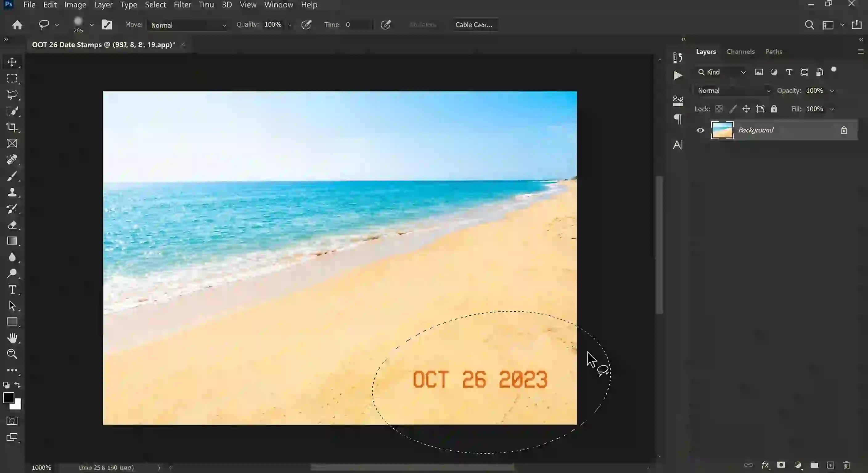The height and width of the screenshot is (473, 868).
Task: Click the foreground color swatch
Action: click(x=9, y=398)
